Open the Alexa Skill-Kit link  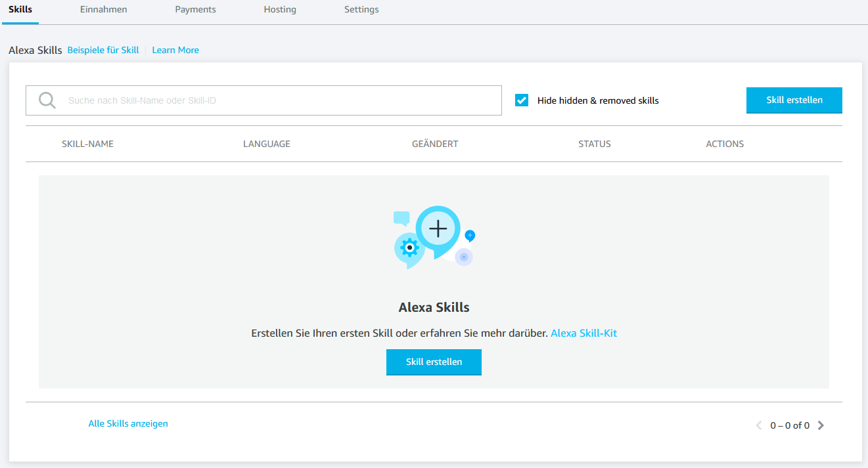(584, 333)
